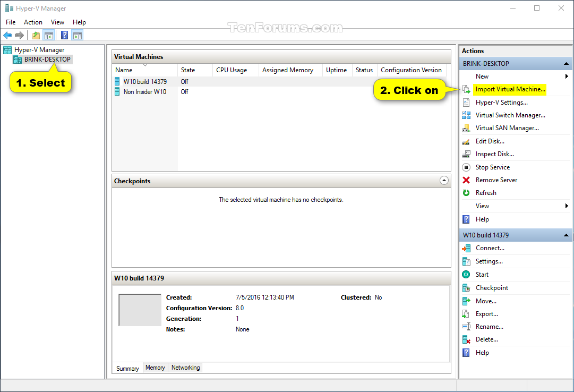Toggle Show/Hide Action Pane toolbar icon
This screenshot has width=574, height=392.
point(78,35)
